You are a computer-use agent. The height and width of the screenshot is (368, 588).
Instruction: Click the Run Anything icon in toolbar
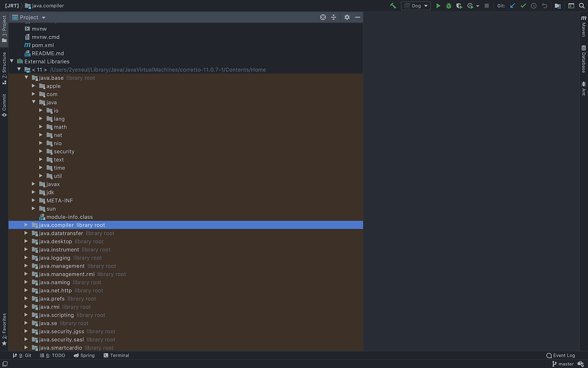click(x=571, y=6)
